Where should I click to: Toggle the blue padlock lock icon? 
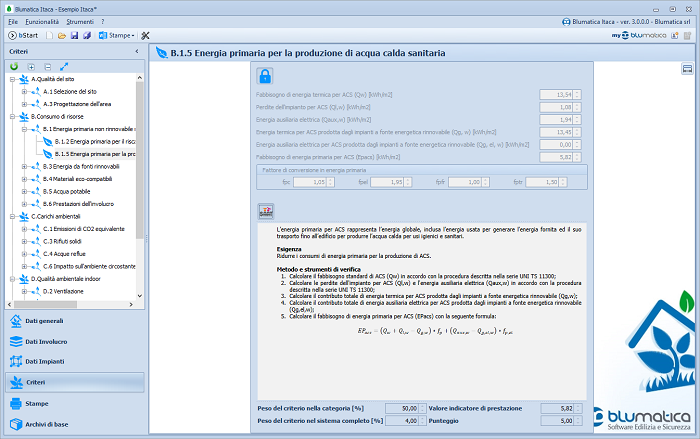coord(266,76)
